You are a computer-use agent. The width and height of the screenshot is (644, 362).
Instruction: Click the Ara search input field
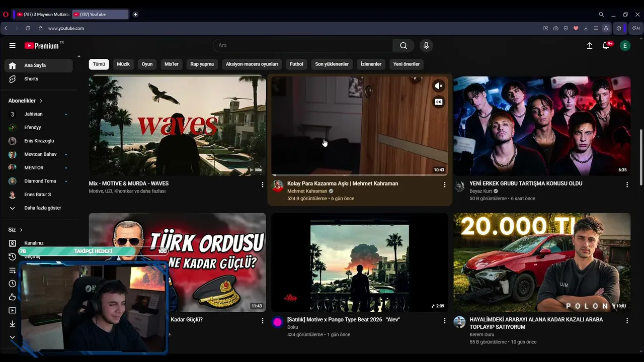click(x=303, y=46)
